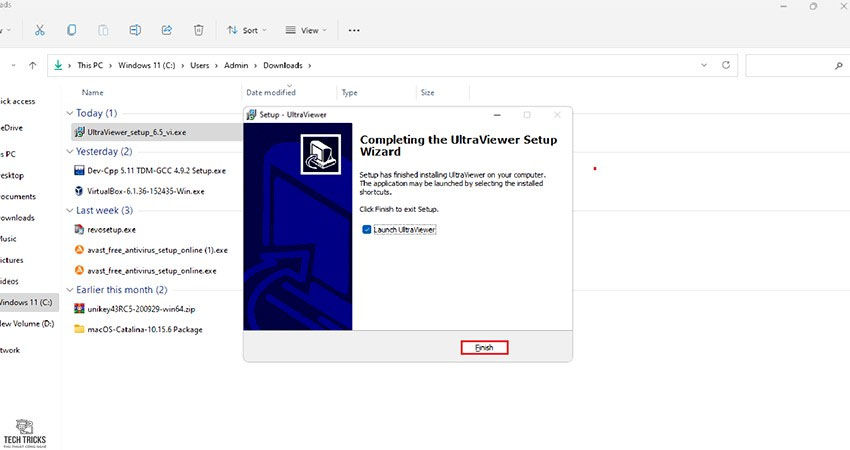This screenshot has width=850, height=450.
Task: Open OneDrive in sidebar
Action: (x=11, y=128)
